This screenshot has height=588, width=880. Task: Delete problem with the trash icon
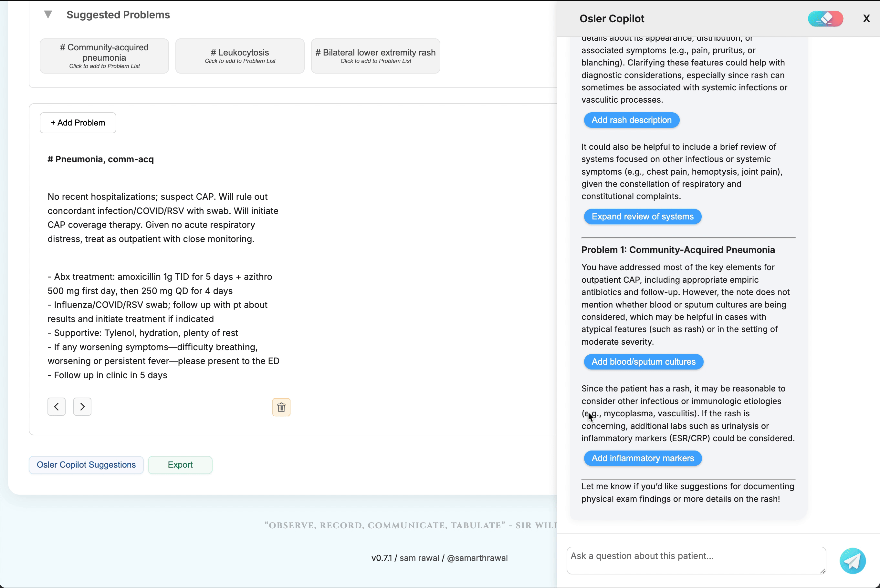[x=281, y=407]
